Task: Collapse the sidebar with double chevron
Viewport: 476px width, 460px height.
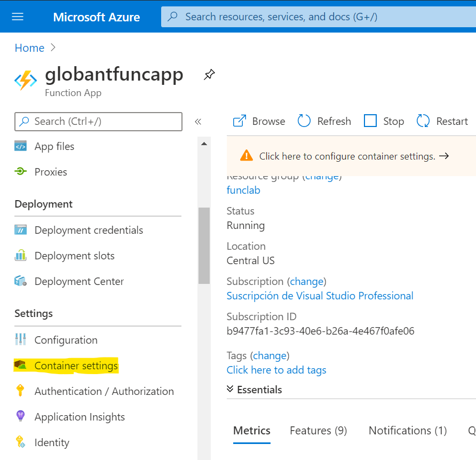Action: click(198, 122)
